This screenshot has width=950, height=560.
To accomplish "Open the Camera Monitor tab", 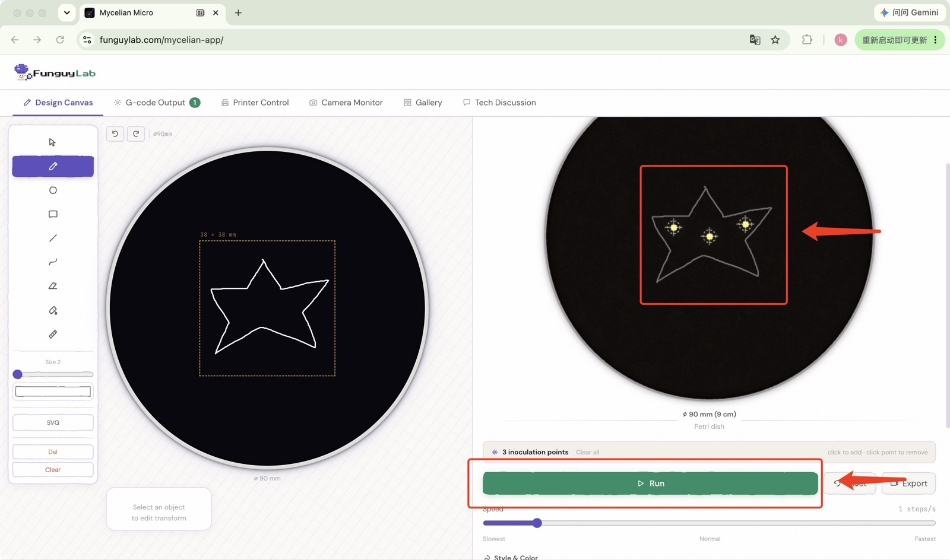I will click(x=346, y=103).
